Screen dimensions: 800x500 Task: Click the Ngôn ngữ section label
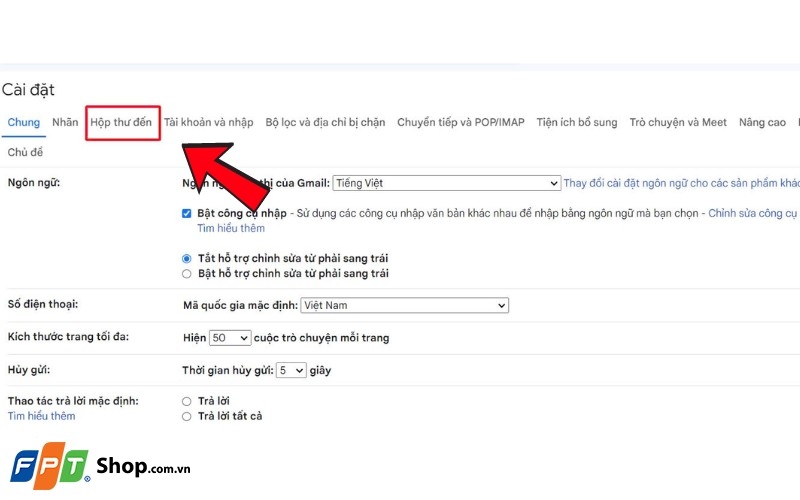point(34,183)
